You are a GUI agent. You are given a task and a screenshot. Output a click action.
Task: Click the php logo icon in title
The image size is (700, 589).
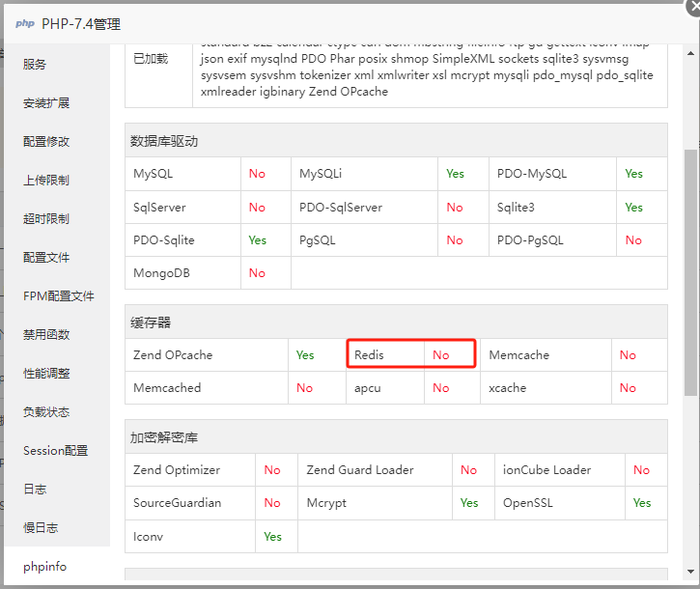tap(25, 23)
